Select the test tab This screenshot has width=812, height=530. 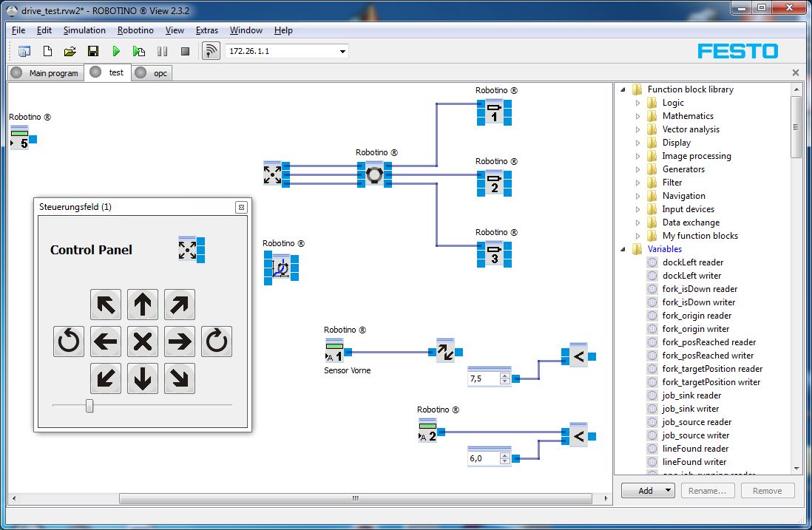pos(108,72)
